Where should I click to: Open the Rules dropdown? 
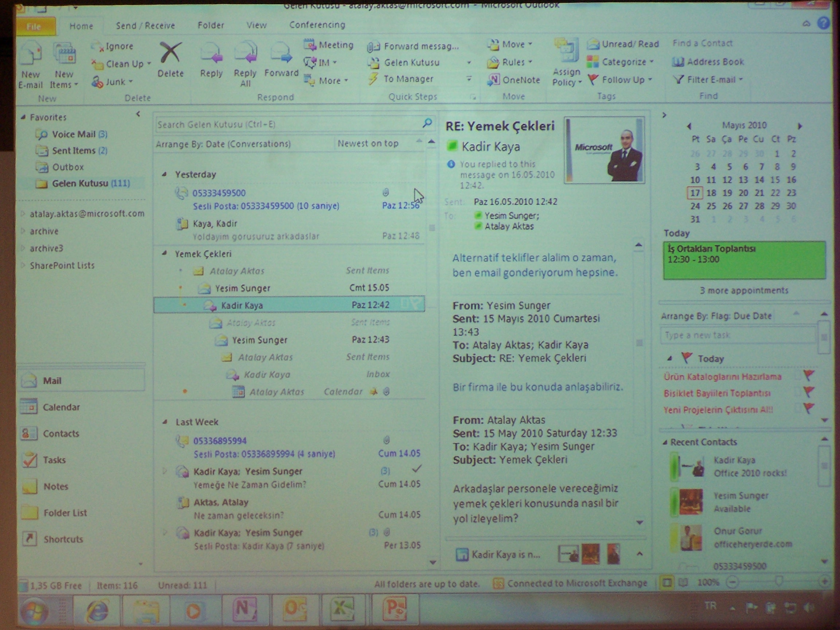coord(530,62)
